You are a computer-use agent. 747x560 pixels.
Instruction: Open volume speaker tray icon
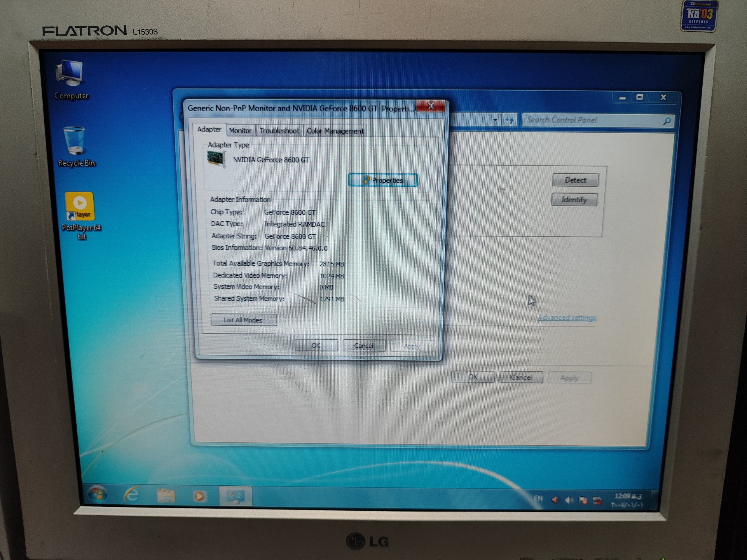tap(569, 500)
